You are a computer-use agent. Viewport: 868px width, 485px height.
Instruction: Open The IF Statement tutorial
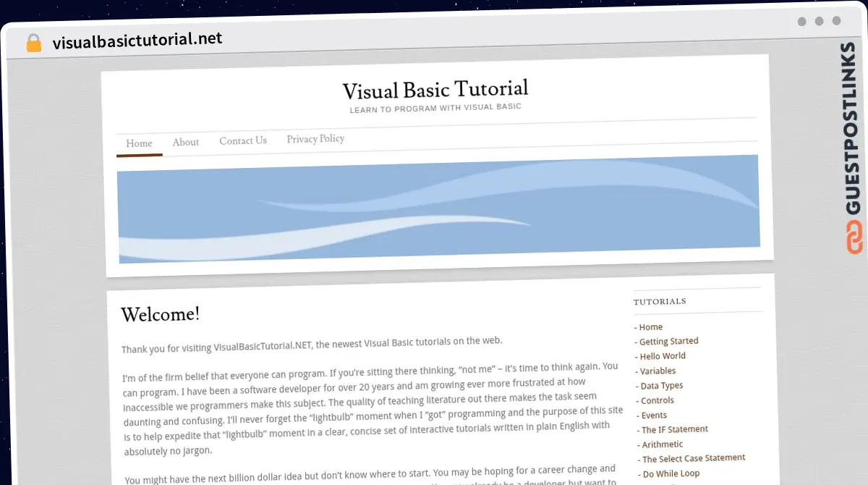tap(674, 429)
